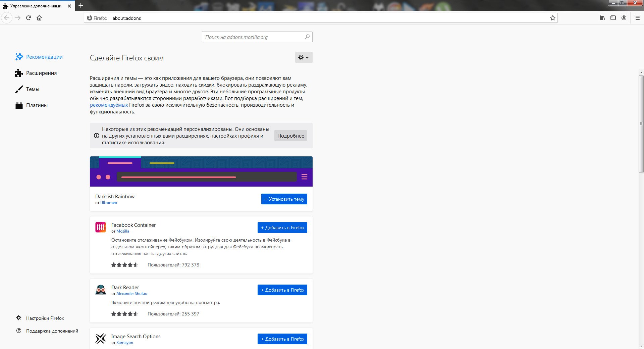This screenshot has height=349, width=644.
Task: Click the Подробнее button
Action: tap(290, 136)
